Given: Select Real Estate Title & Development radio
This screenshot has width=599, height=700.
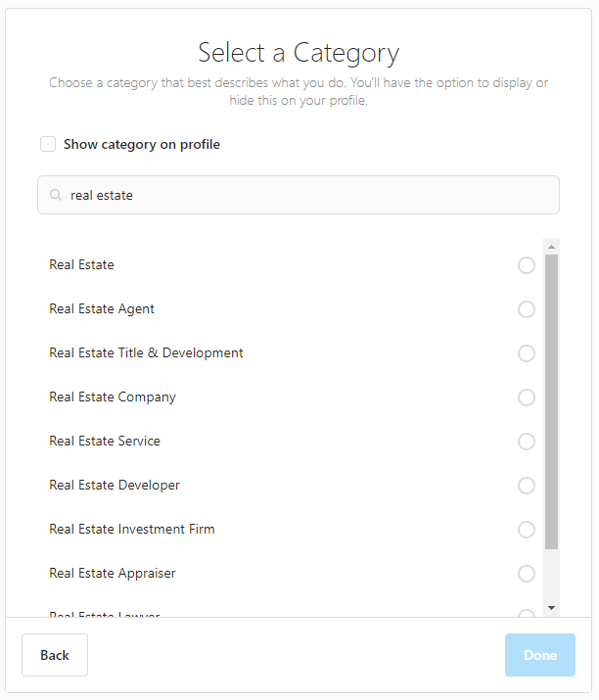Looking at the screenshot, I should [x=527, y=353].
